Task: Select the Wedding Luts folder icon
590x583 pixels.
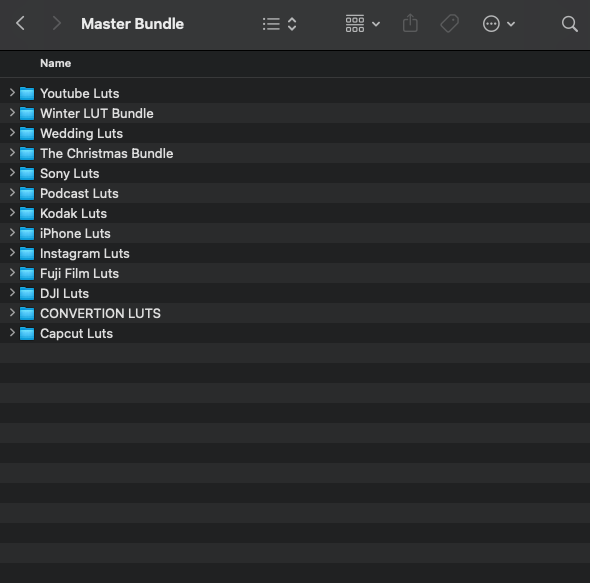Action: [x=27, y=133]
